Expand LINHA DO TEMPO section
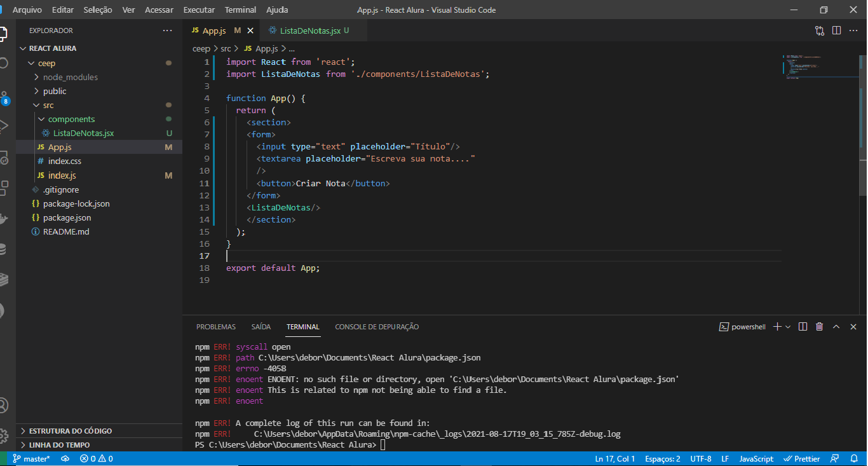The width and height of the screenshot is (868, 466). [98, 445]
